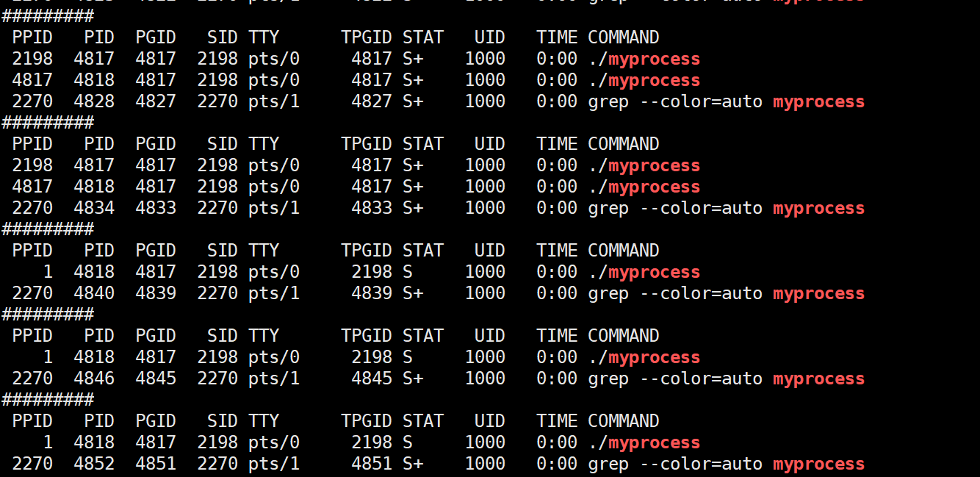Click TPGID value 4833 in PID 4834 row

[x=372, y=208]
